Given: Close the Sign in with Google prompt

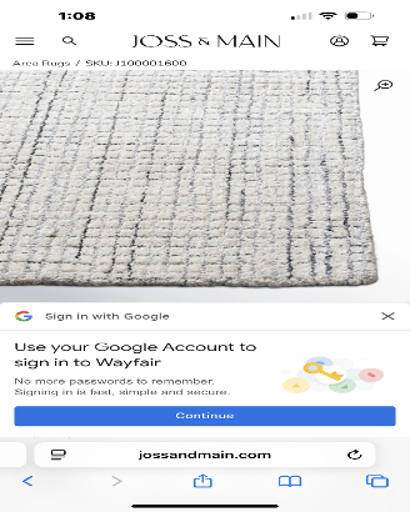Looking at the screenshot, I should [388, 316].
